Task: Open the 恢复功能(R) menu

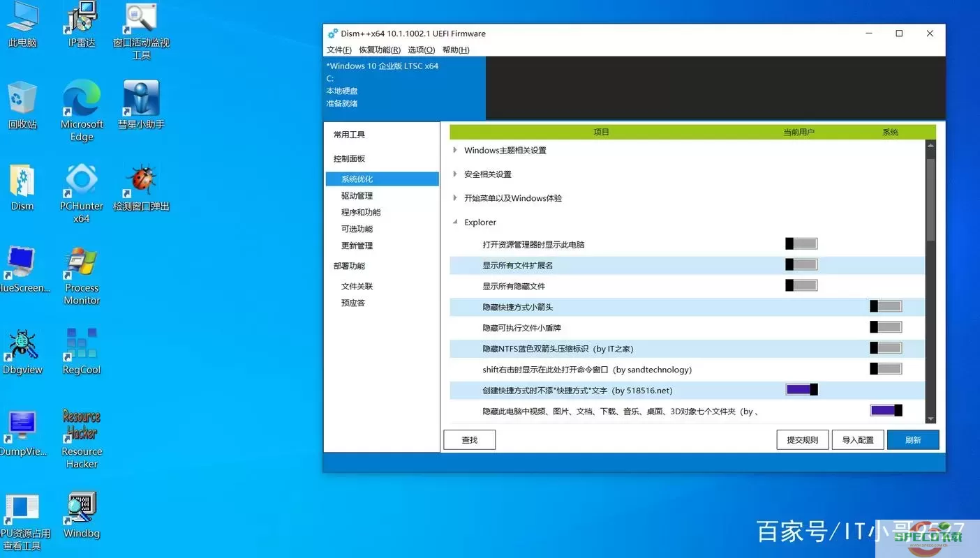Action: click(x=380, y=50)
